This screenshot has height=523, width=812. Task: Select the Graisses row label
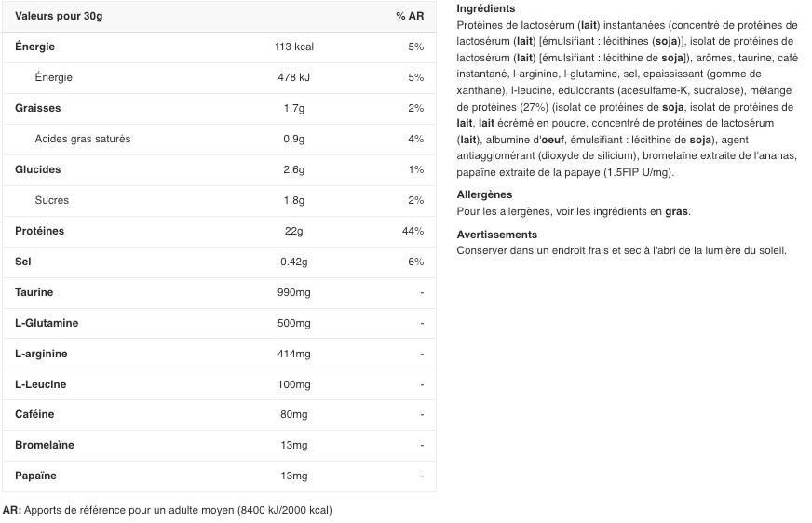tap(38, 108)
